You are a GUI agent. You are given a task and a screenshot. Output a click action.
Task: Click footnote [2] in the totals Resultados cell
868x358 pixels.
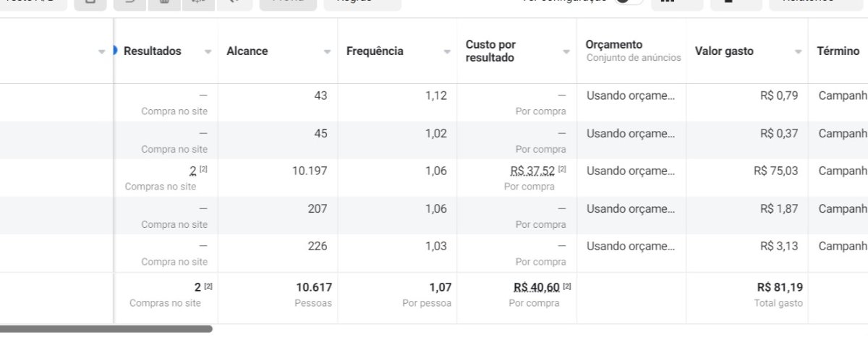point(208,286)
